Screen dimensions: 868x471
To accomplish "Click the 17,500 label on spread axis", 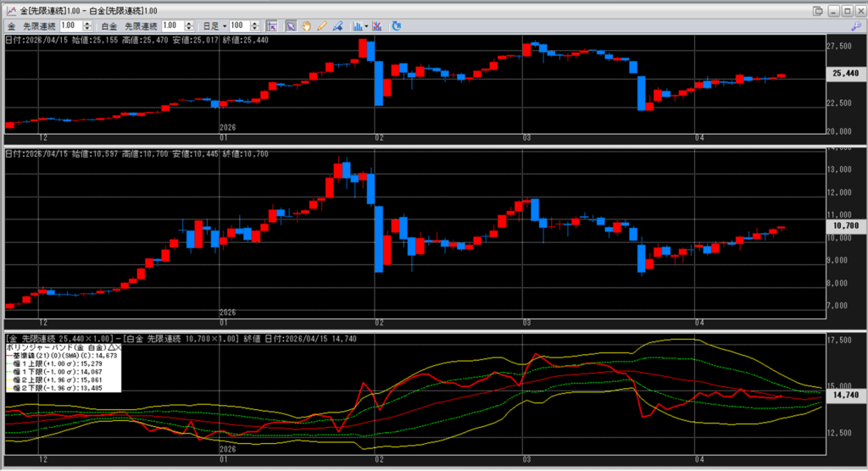I will pos(839,340).
